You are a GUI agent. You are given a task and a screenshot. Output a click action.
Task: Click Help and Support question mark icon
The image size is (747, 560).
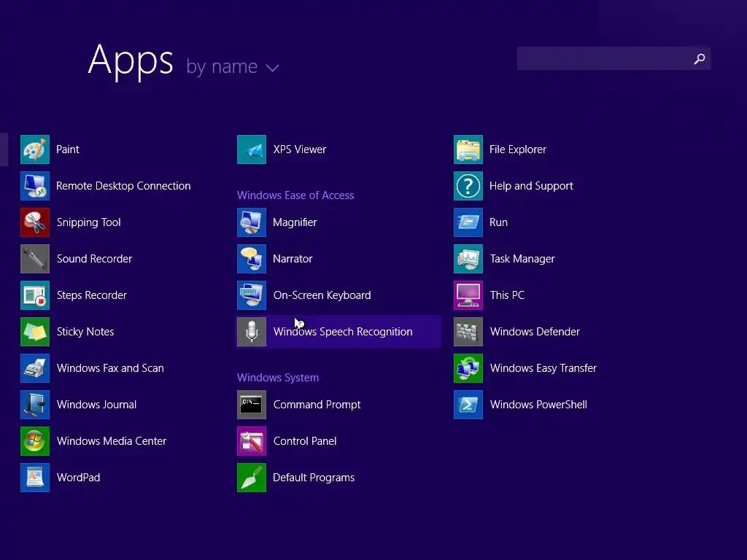pos(468,186)
